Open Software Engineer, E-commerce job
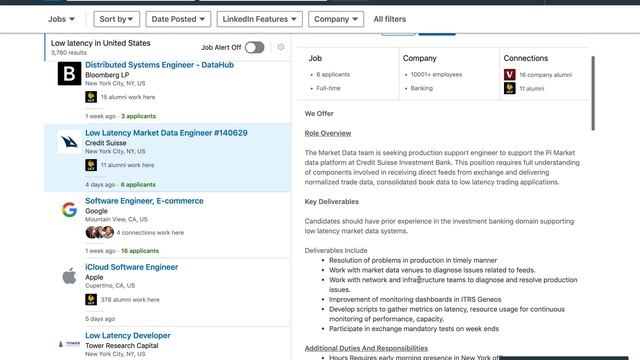The width and height of the screenshot is (640, 360). tap(144, 201)
